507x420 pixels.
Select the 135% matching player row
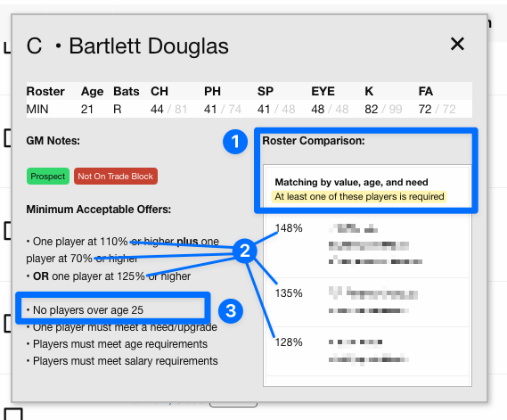367,302
